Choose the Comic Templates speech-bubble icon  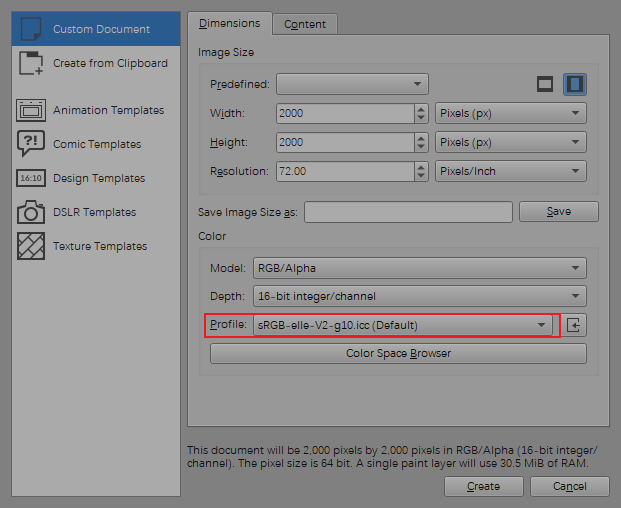coord(31,143)
